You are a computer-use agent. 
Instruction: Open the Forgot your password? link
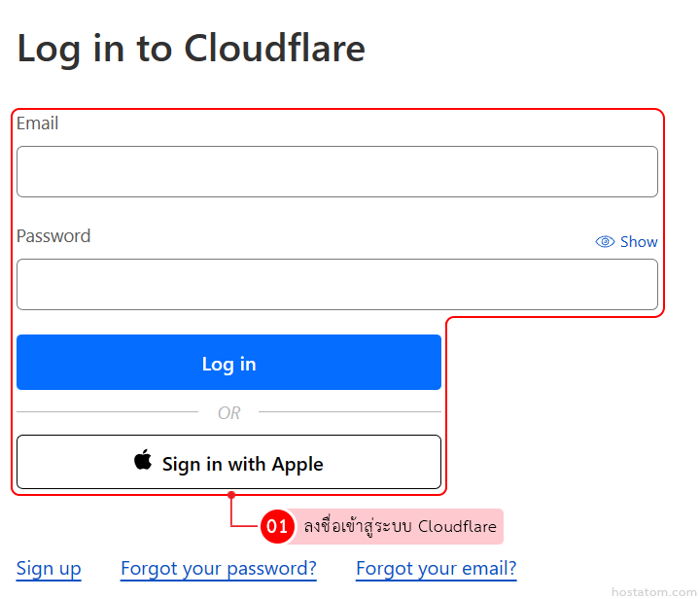point(219,569)
